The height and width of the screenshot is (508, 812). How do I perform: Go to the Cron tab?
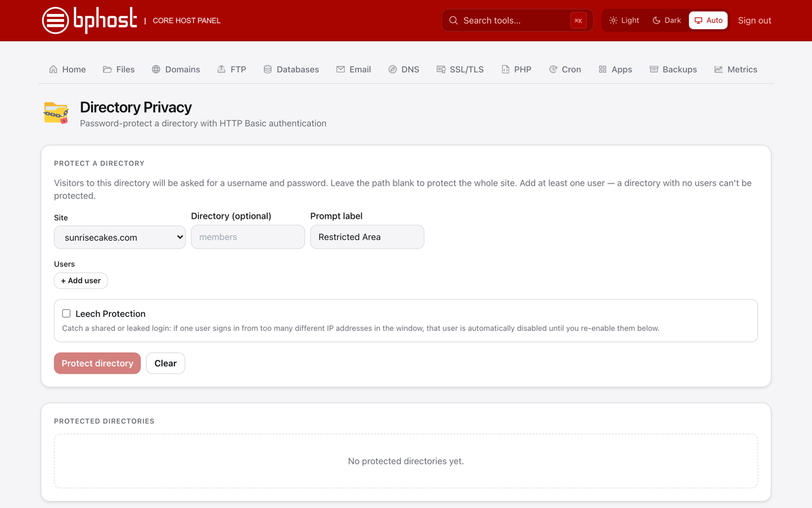(565, 69)
